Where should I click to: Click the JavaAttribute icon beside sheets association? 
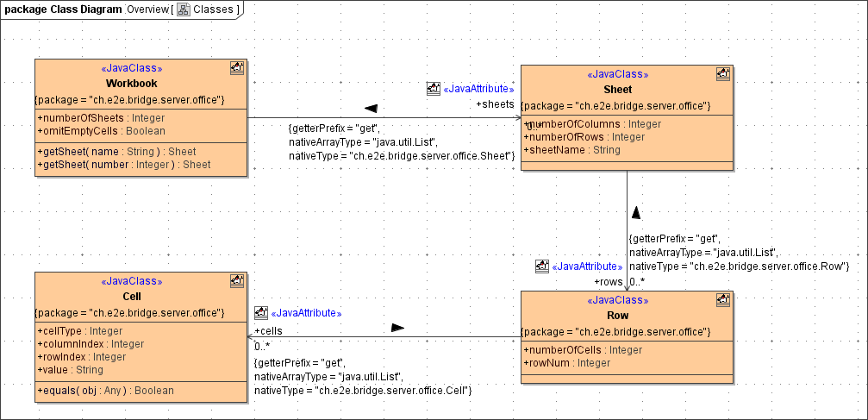[x=434, y=88]
